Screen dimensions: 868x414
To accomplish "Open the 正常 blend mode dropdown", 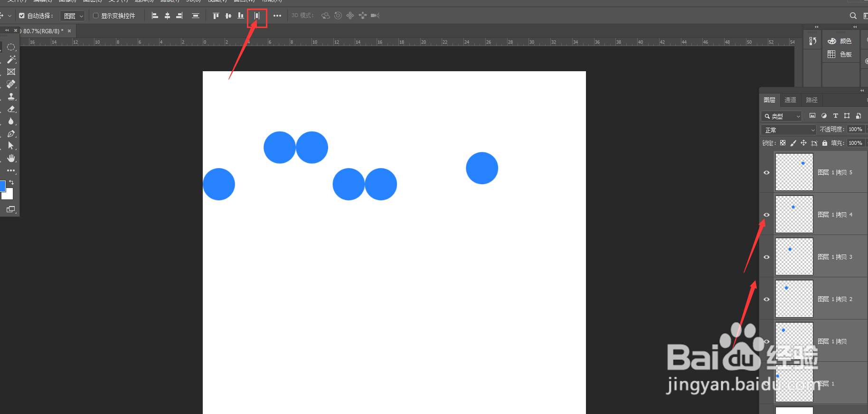I will 789,130.
